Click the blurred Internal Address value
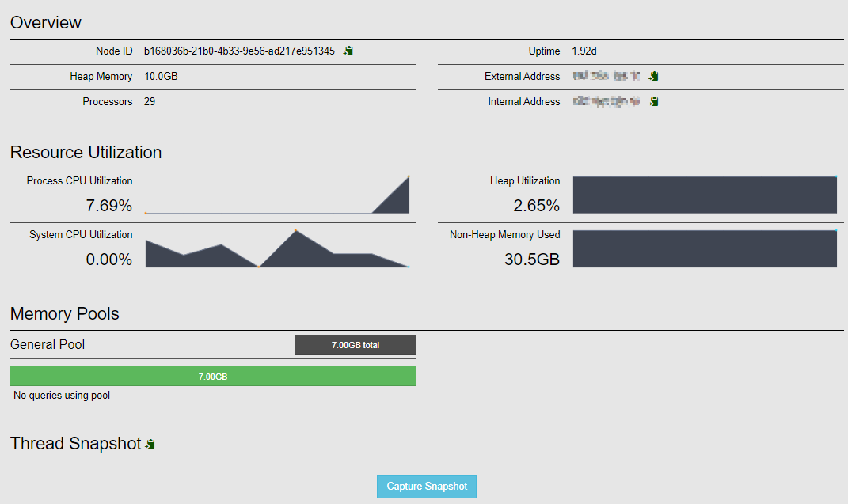This screenshot has width=848, height=504. click(x=607, y=101)
